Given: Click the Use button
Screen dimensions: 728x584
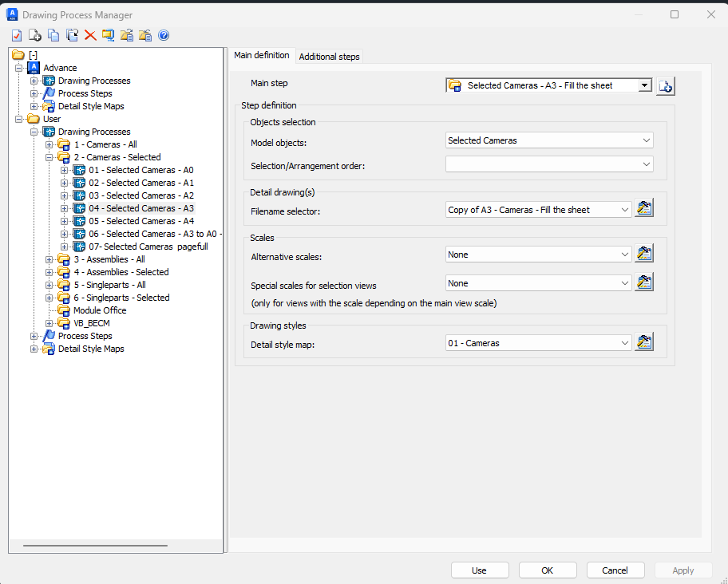Looking at the screenshot, I should pos(480,570).
